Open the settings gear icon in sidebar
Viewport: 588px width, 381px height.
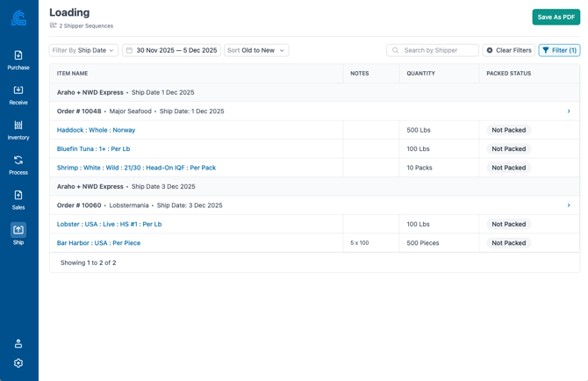tap(18, 363)
